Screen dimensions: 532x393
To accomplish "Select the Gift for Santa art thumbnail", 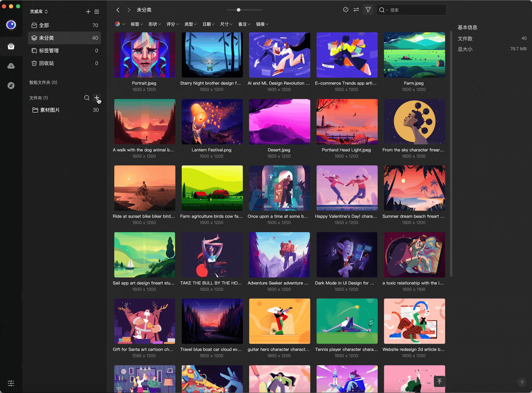I will (x=145, y=321).
